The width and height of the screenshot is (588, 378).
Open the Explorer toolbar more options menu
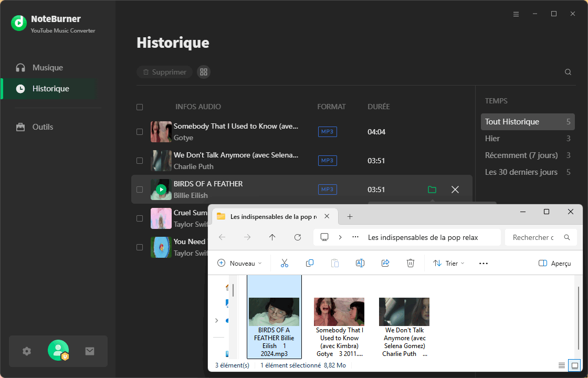click(484, 263)
